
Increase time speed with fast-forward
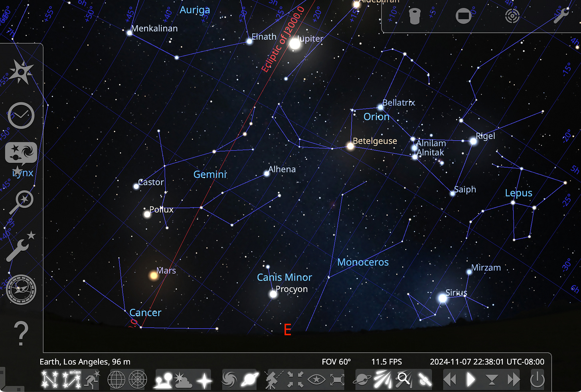tap(513, 380)
